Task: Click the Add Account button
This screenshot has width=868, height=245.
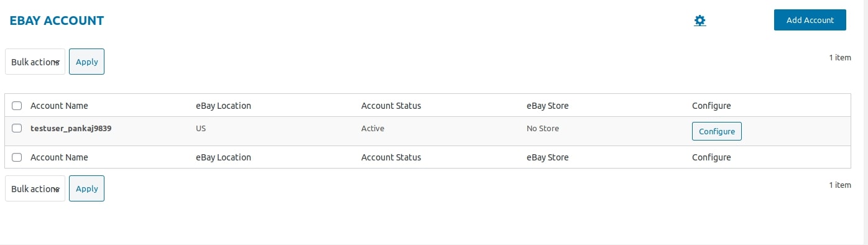Action: 810,20
